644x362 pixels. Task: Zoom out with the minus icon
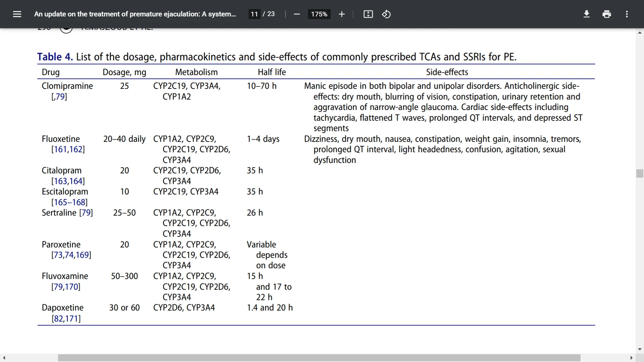[297, 14]
